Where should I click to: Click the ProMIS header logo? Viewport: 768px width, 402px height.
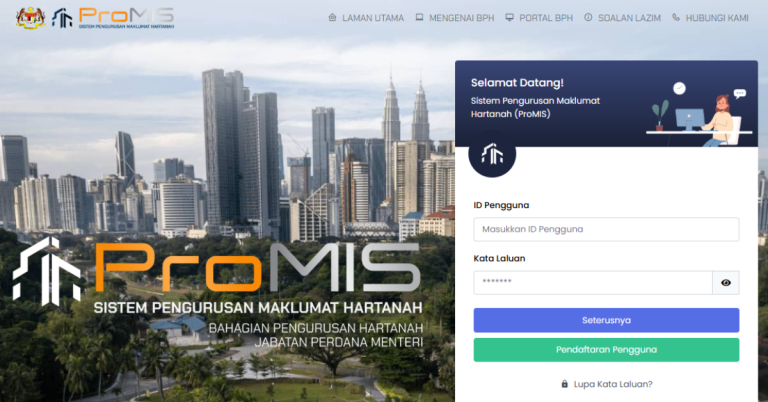click(113, 18)
